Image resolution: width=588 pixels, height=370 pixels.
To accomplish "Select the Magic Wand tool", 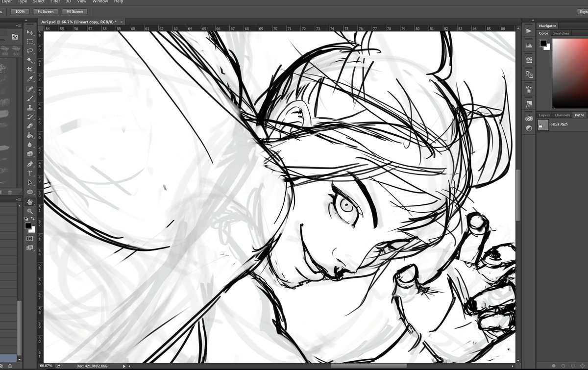I will point(30,60).
